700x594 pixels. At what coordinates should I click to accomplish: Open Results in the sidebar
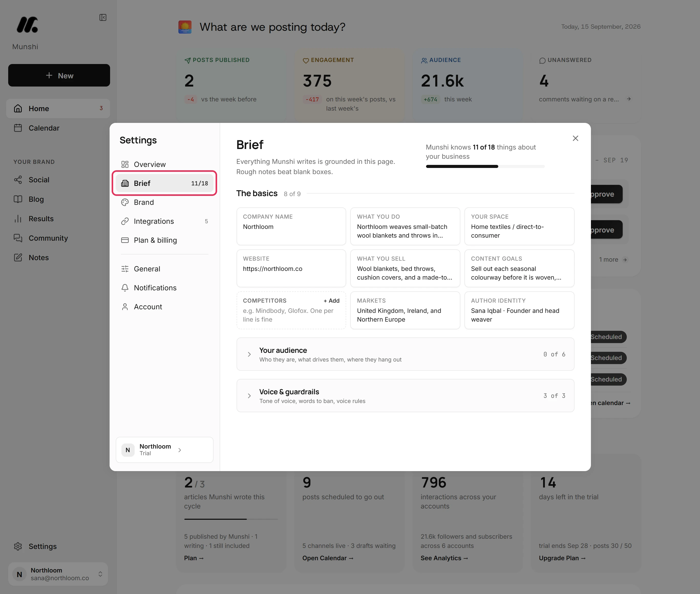click(58, 219)
